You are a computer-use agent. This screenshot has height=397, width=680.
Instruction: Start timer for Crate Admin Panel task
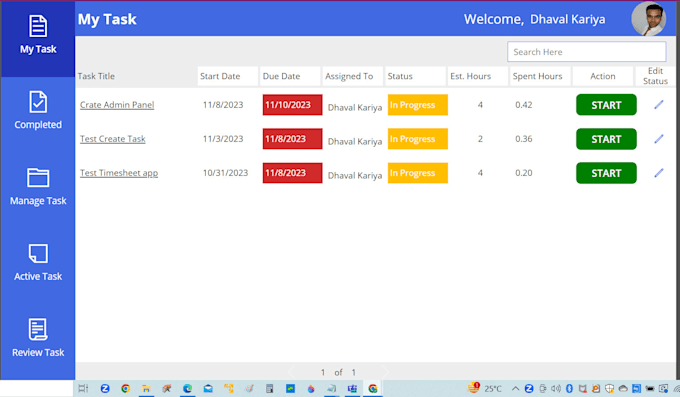pyautogui.click(x=606, y=105)
